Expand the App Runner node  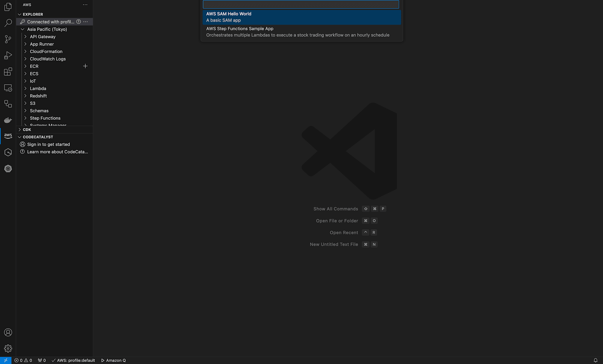25,44
